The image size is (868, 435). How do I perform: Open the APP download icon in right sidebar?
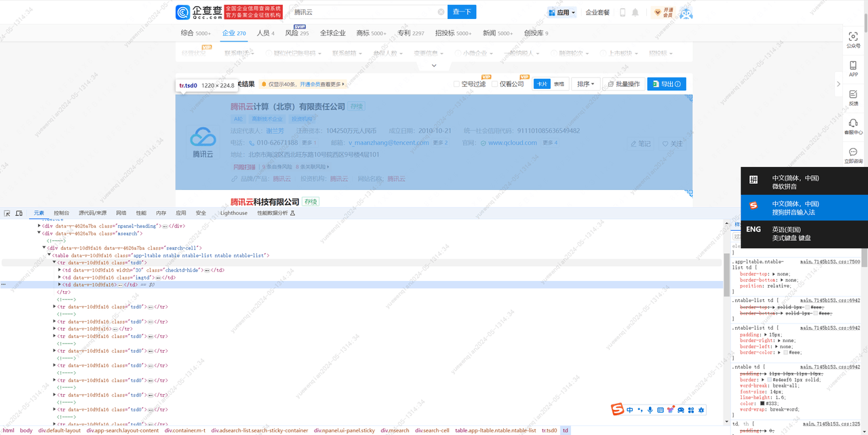point(853,68)
